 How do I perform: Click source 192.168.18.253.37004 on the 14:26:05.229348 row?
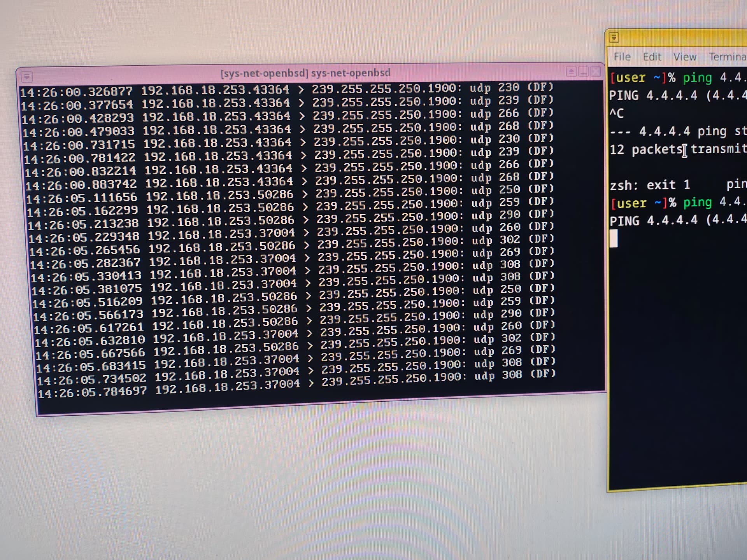tap(222, 234)
